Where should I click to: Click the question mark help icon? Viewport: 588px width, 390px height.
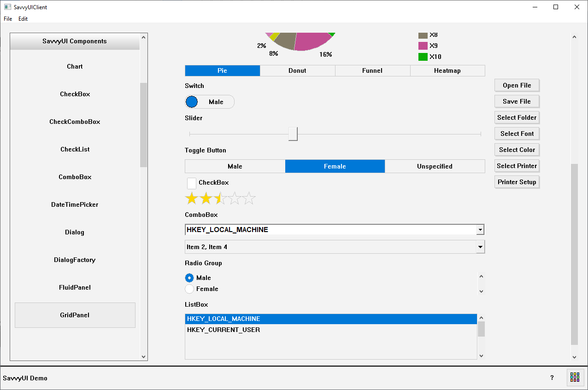[552, 378]
